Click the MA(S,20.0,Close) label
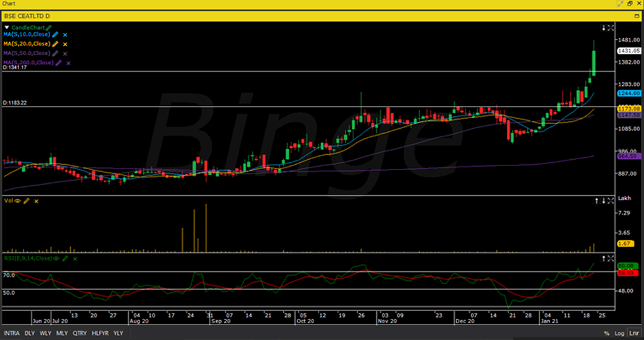The image size is (644, 340). [27, 44]
